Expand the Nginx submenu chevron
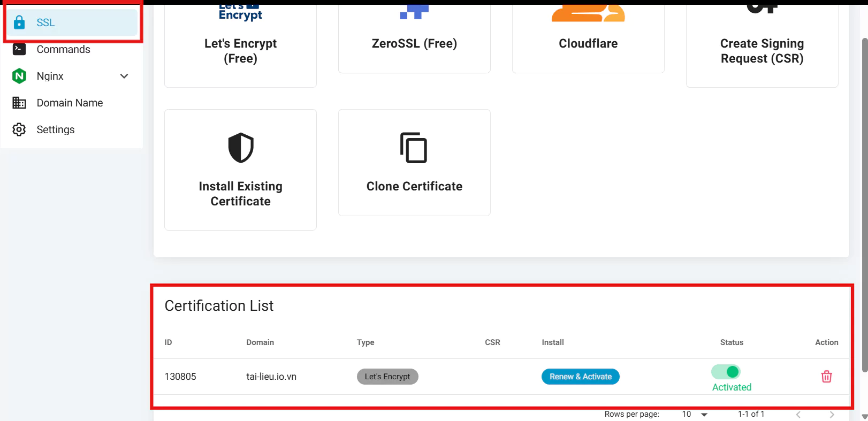 [124, 76]
